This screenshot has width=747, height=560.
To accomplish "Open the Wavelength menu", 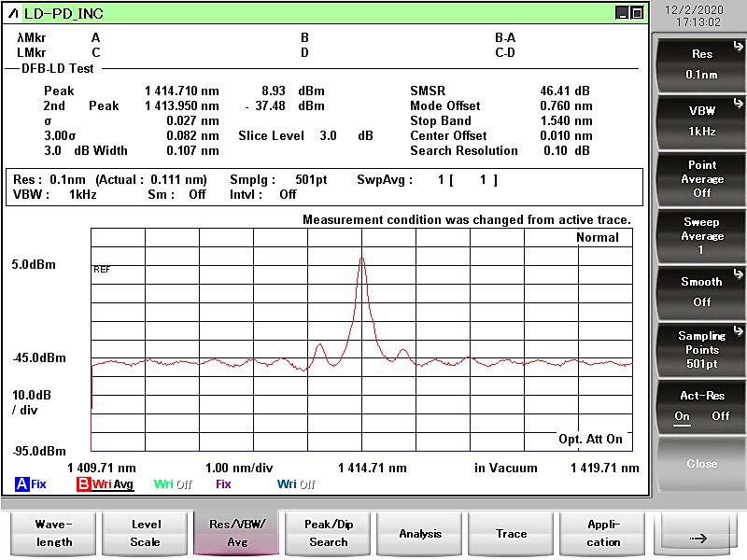I will click(54, 533).
